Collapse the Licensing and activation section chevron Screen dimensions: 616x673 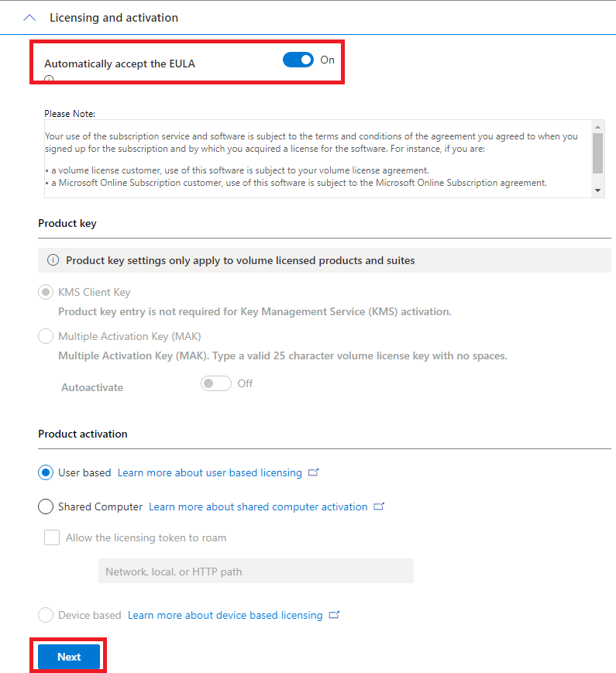point(30,17)
